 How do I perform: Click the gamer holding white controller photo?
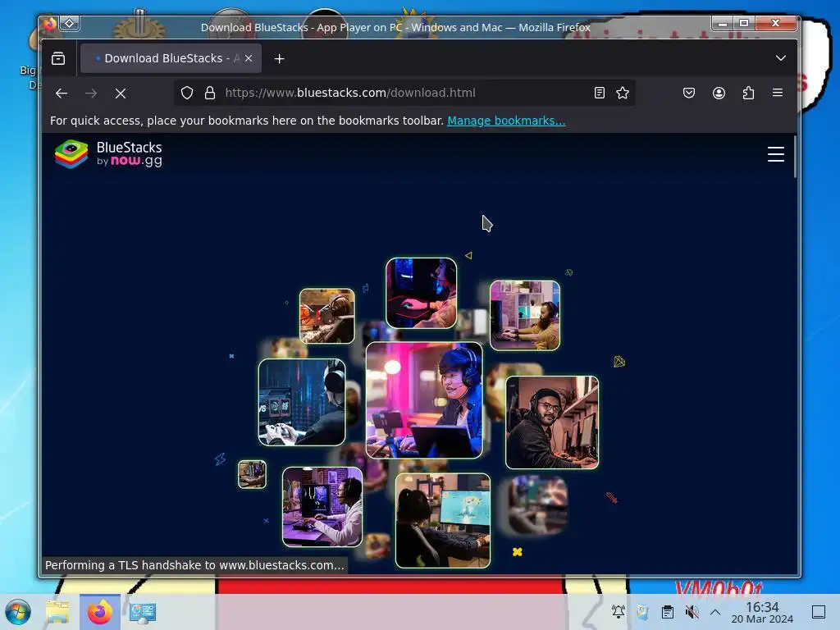click(x=302, y=402)
